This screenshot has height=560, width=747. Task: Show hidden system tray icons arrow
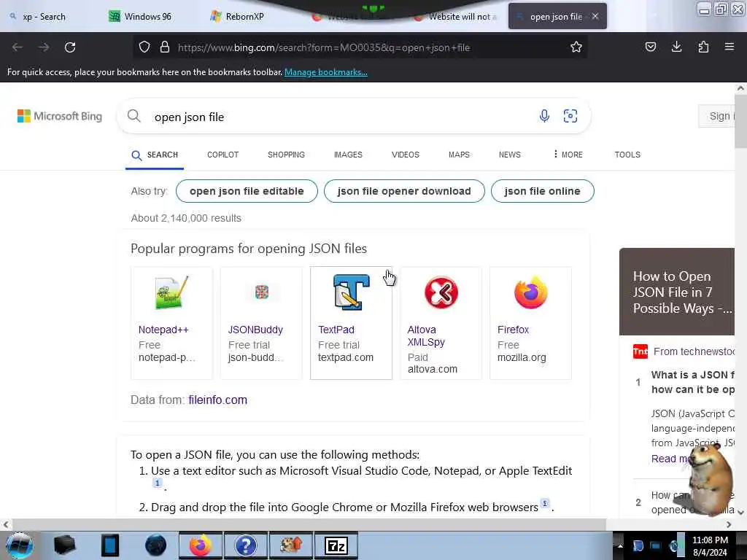tap(620, 546)
